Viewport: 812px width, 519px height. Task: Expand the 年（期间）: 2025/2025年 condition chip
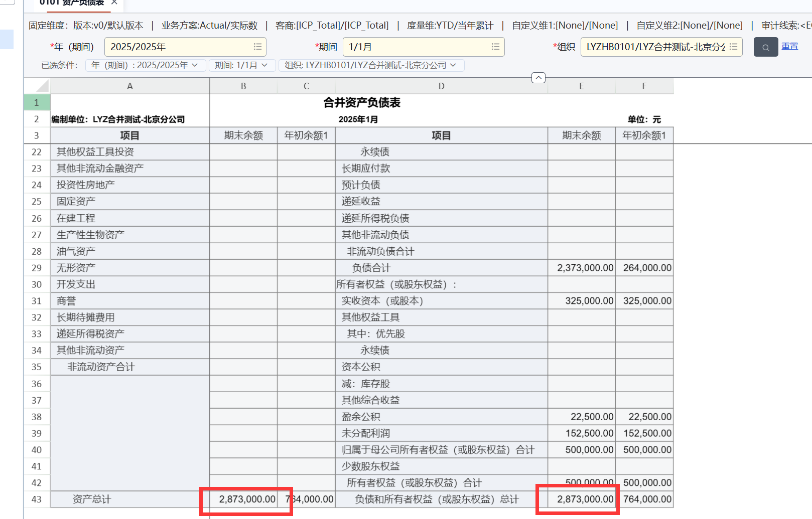[x=195, y=65]
